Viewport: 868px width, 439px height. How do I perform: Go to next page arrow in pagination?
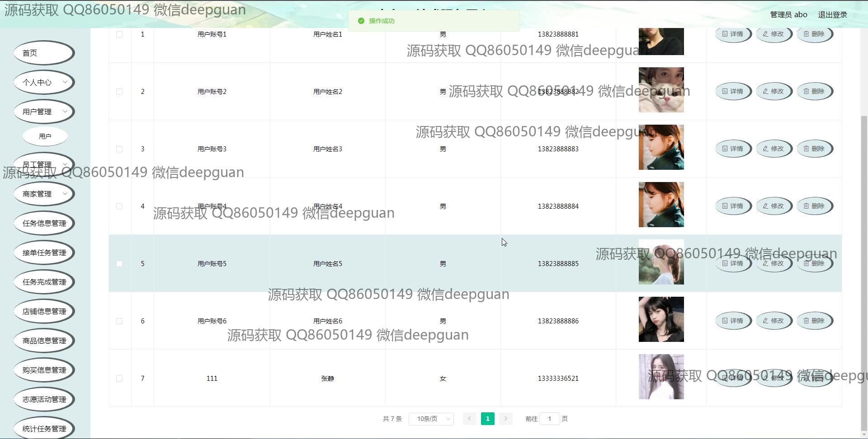coord(505,419)
